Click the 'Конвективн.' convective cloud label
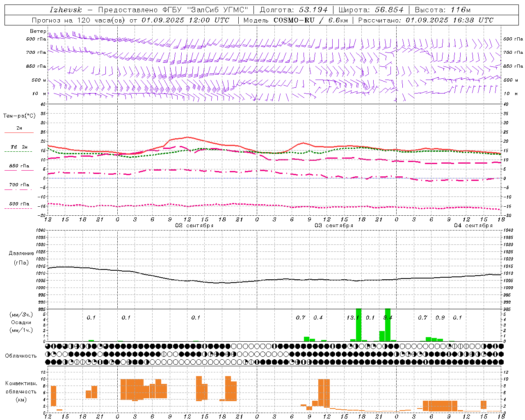The width and height of the screenshot is (525, 420). (21, 383)
